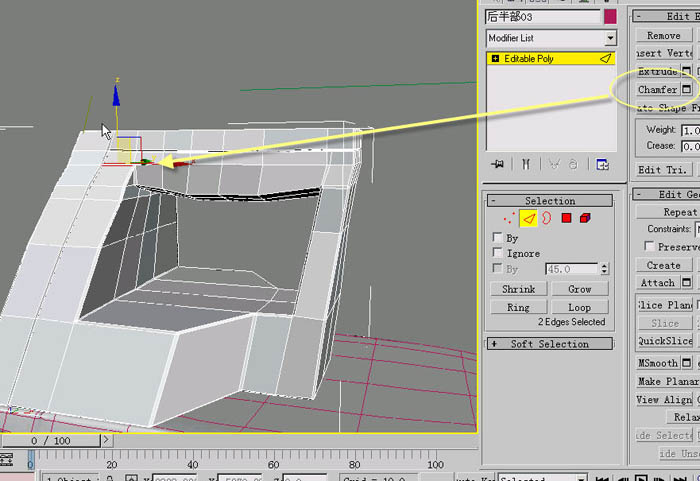Viewport: 700px width, 481px height.
Task: Click the Extrude button
Action: pyautogui.click(x=658, y=71)
